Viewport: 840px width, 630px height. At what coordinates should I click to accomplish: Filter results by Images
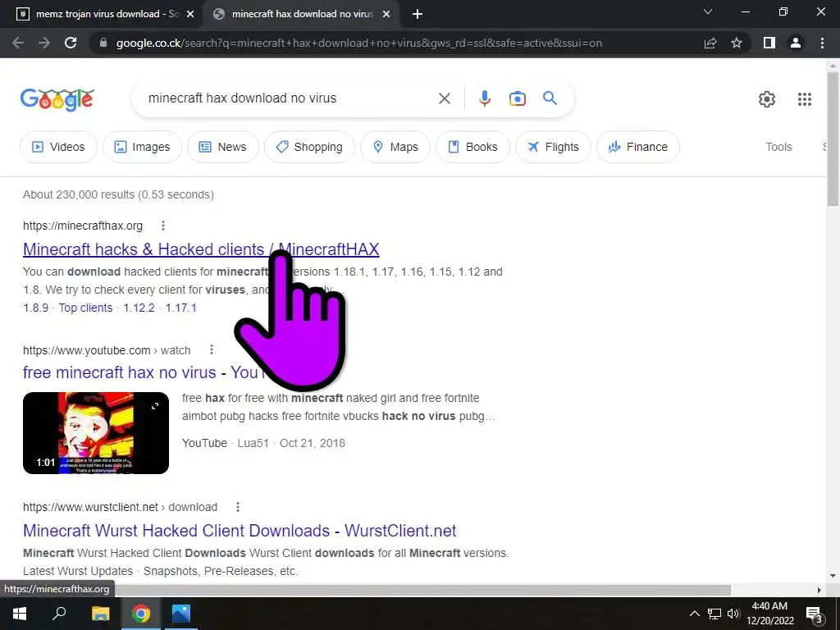pos(142,147)
